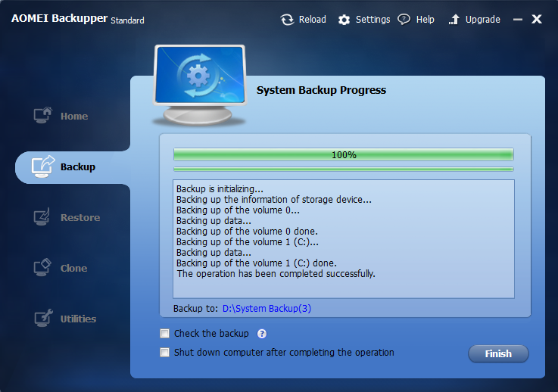The image size is (558, 392).
Task: Click the 'Standard' edition label
Action: click(x=127, y=20)
